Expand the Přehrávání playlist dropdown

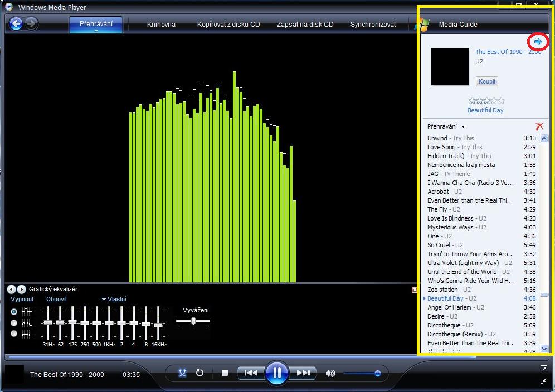coord(463,127)
